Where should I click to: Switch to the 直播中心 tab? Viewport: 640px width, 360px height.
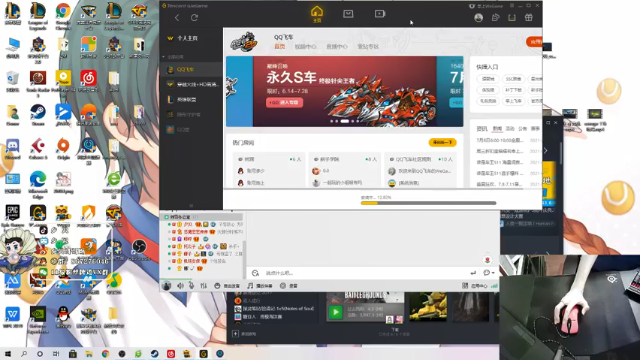pos(337,47)
